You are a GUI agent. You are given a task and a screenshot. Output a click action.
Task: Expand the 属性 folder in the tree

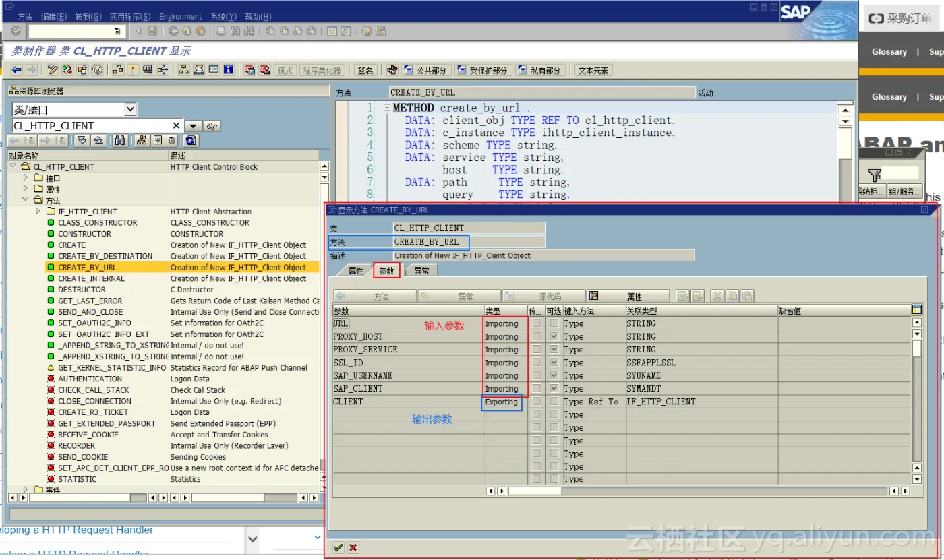point(26,189)
